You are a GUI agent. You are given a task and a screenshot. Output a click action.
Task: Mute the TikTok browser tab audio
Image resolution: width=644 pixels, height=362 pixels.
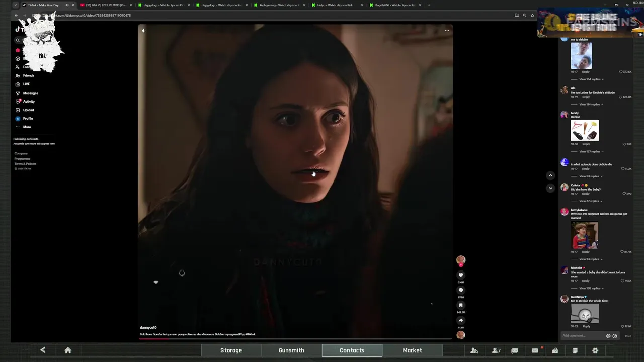coord(67,5)
